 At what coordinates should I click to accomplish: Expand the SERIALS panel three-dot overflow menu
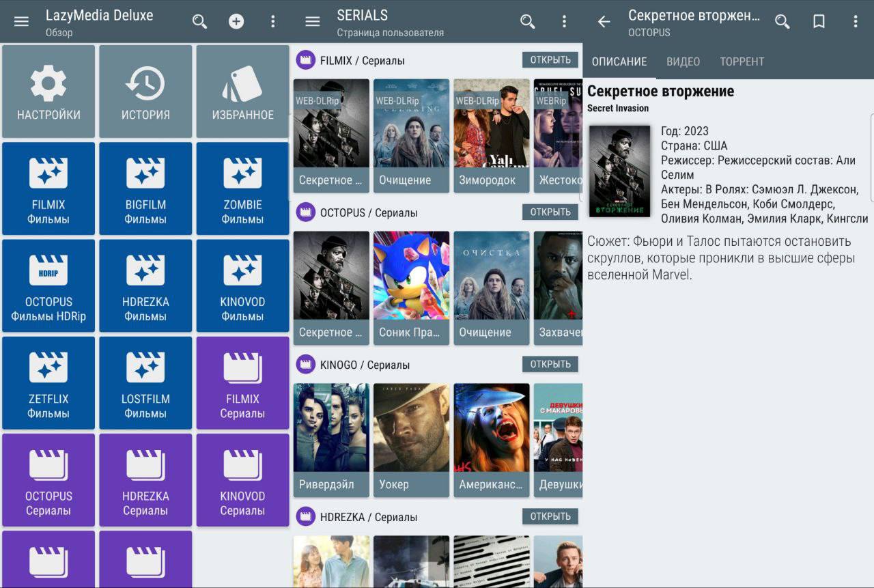564,21
